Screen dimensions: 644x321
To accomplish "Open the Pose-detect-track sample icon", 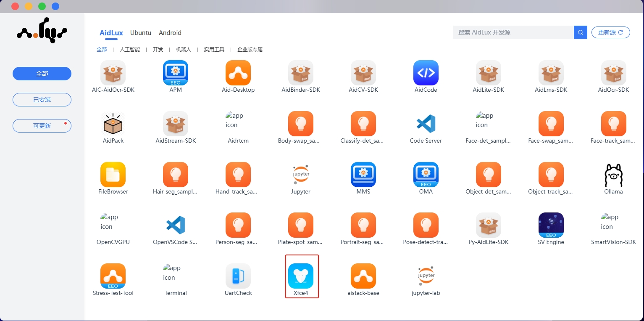I will (426, 225).
